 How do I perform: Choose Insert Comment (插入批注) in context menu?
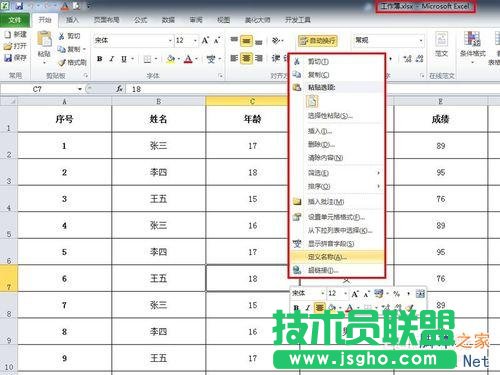click(337, 202)
